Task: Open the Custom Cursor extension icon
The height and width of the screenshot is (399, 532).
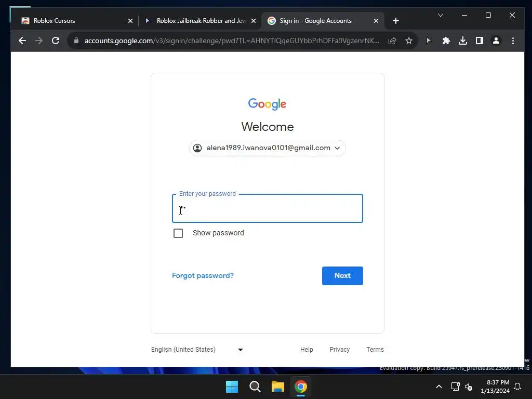Action: pyautogui.click(x=429, y=41)
